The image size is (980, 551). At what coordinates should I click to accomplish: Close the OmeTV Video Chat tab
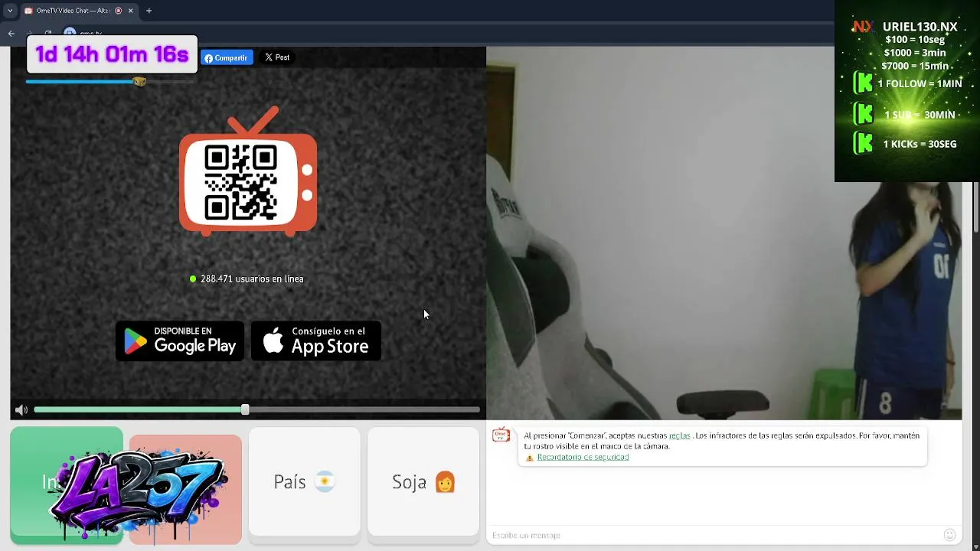(x=131, y=11)
